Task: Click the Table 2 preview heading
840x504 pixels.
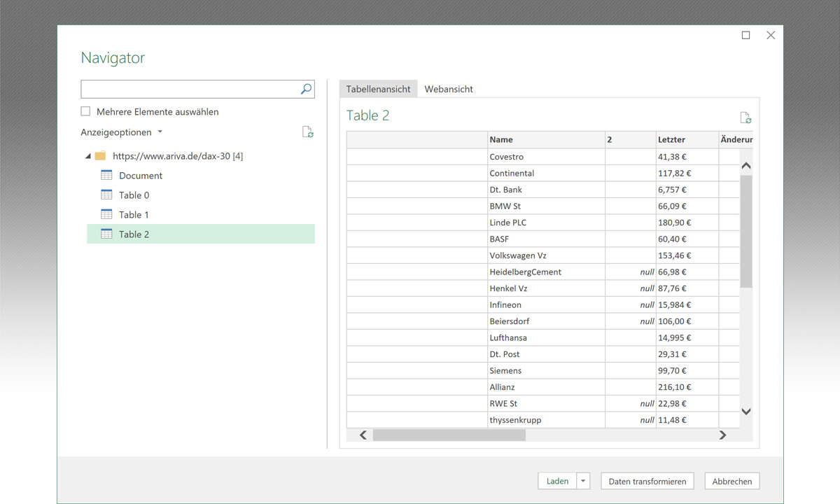Action: click(x=368, y=115)
